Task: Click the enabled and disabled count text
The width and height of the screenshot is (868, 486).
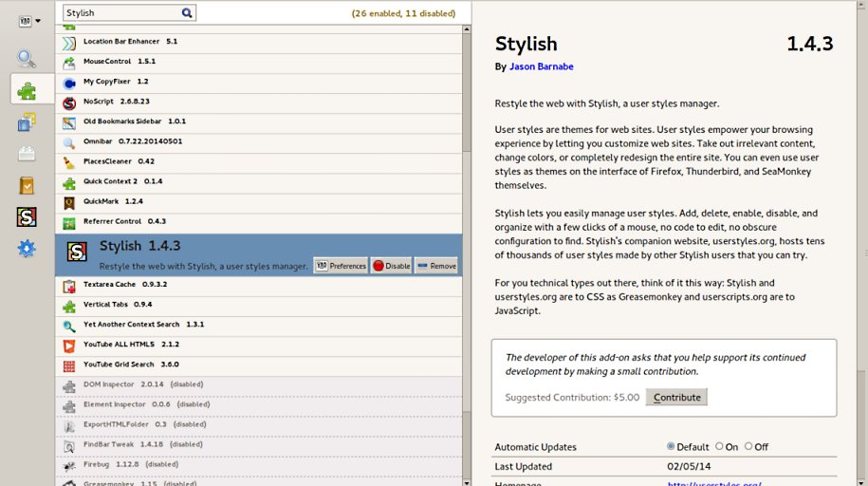Action: click(x=403, y=13)
